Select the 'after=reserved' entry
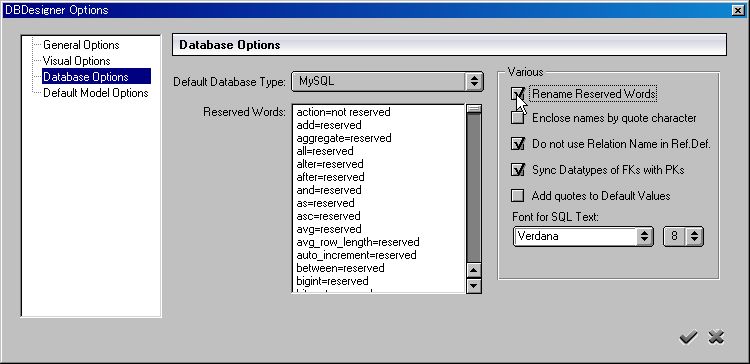The image size is (750, 364). tap(331, 177)
